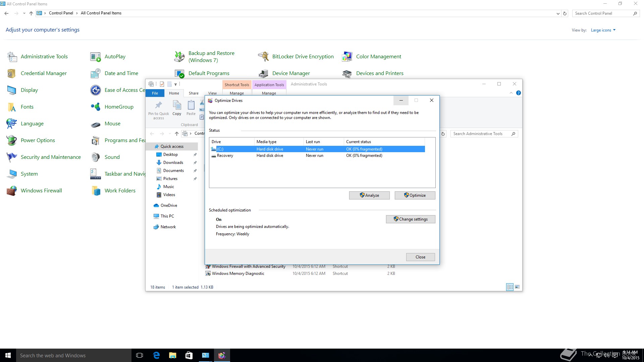Image resolution: width=644 pixels, height=362 pixels.
Task: Launch Microsoft Edge from taskbar
Action: pos(156,355)
